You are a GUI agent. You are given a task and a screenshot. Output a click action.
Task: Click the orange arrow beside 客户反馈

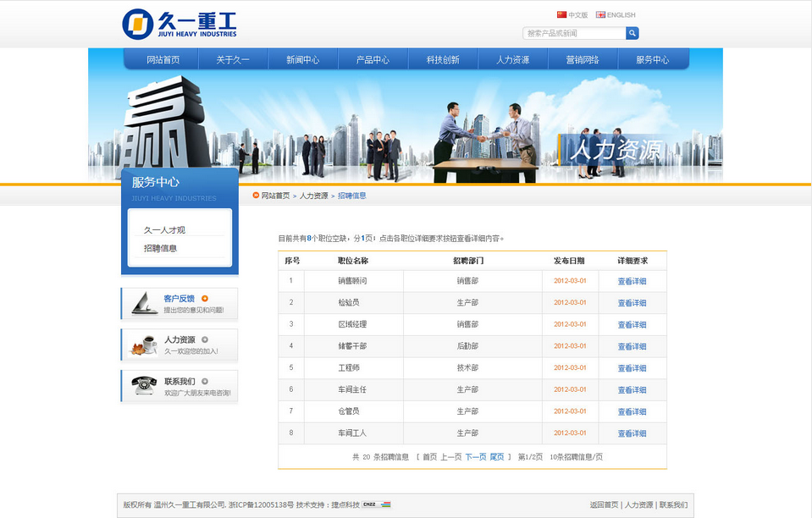coord(205,298)
